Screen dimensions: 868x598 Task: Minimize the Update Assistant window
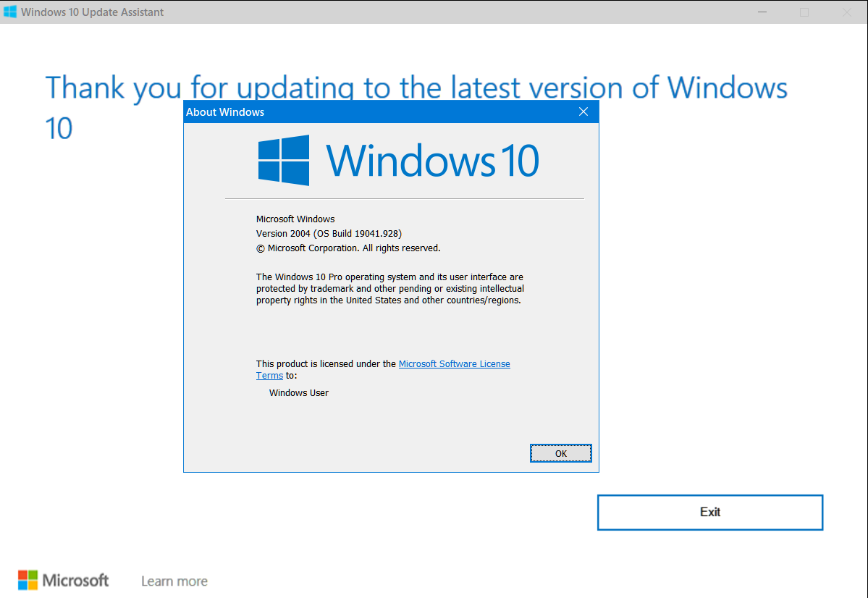762,12
